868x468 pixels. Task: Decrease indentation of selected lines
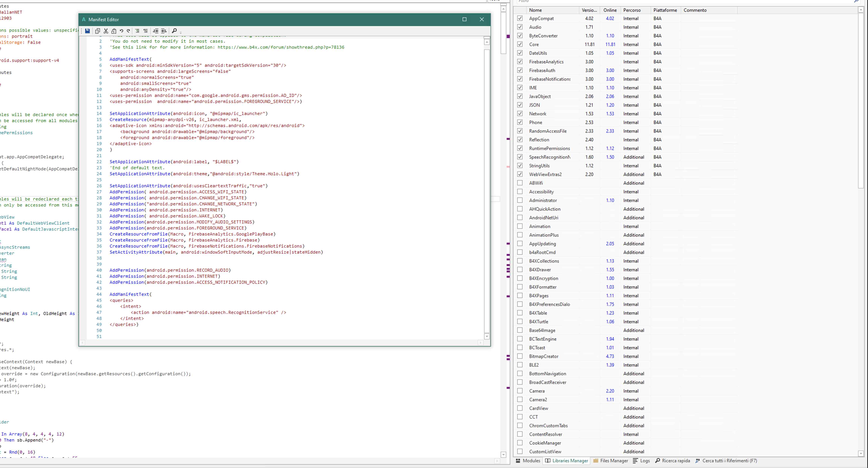coord(155,31)
